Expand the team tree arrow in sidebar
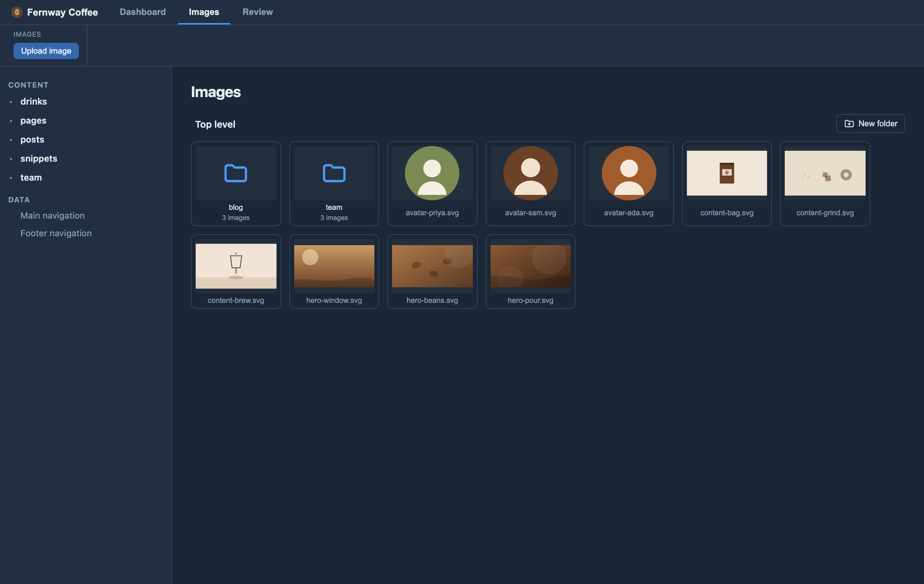Screen dimensions: 924x584 tap(11, 178)
